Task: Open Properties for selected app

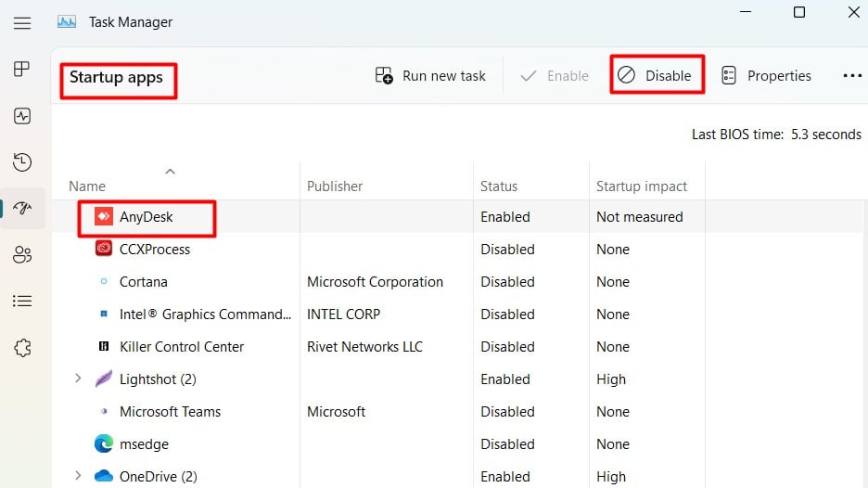Action: point(767,75)
